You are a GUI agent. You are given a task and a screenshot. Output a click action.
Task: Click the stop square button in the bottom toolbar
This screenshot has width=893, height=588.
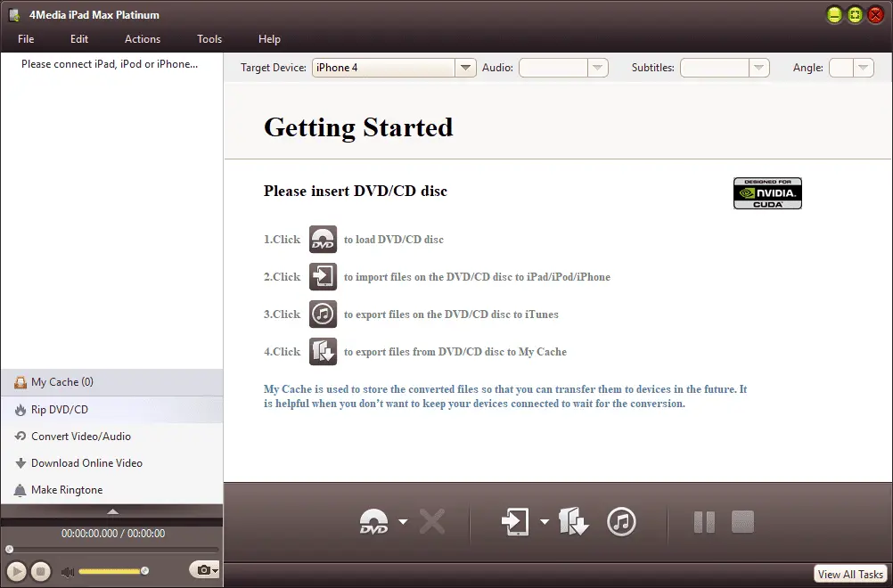(742, 521)
